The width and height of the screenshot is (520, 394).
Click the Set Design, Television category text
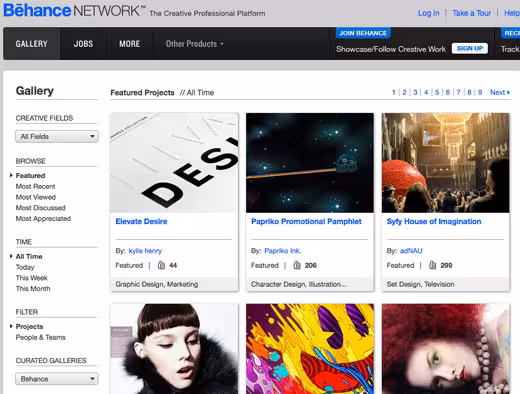click(420, 284)
